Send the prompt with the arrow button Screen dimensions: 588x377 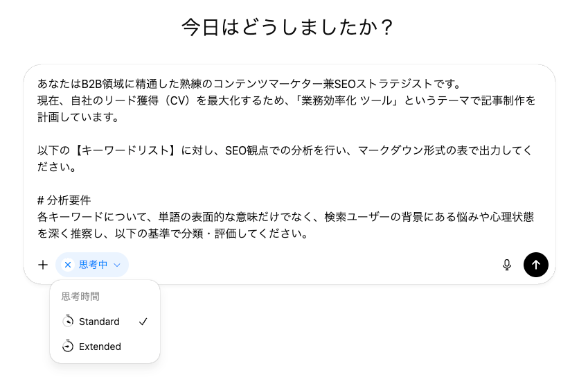(536, 265)
